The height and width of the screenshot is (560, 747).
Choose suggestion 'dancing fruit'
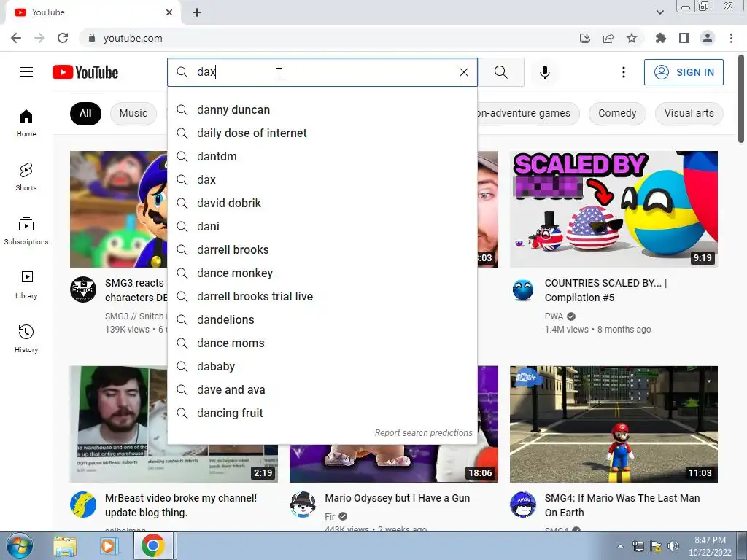322,413
